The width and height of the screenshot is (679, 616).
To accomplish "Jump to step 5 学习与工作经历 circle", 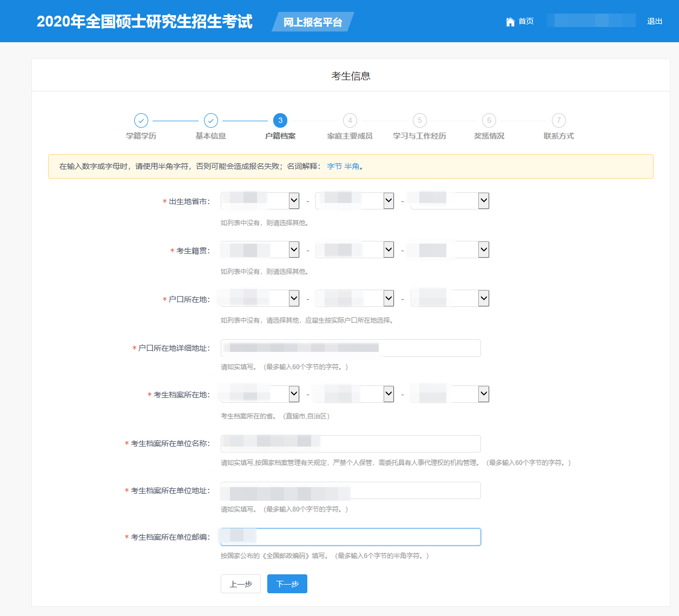I will [420, 120].
